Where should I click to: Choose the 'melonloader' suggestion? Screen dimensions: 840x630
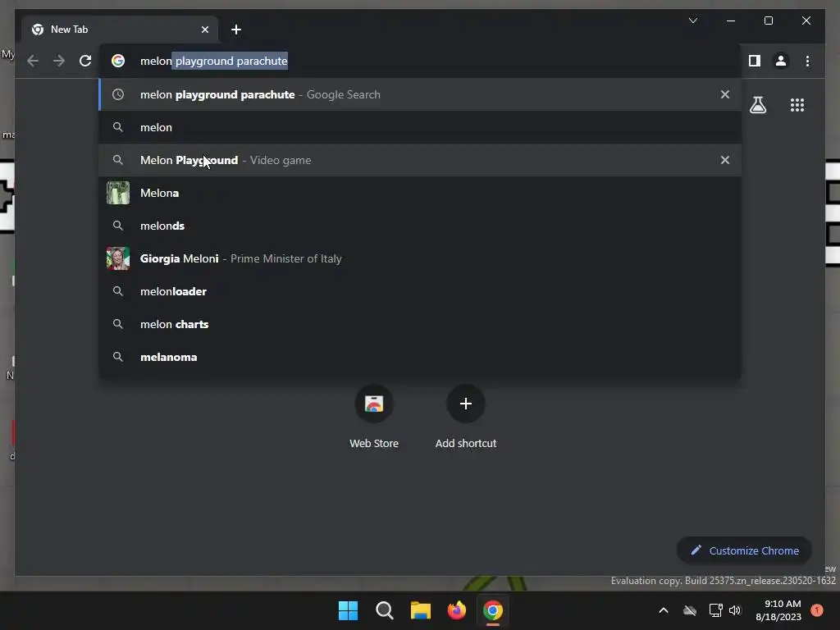pos(421,291)
